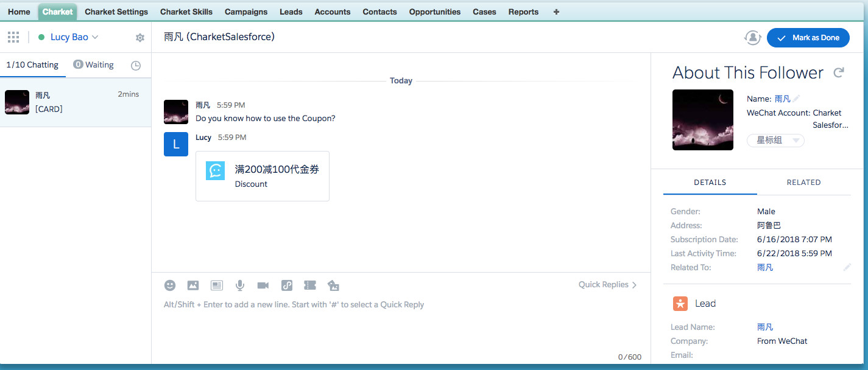The image size is (868, 370).
Task: Switch to the Waiting tab
Action: (94, 65)
